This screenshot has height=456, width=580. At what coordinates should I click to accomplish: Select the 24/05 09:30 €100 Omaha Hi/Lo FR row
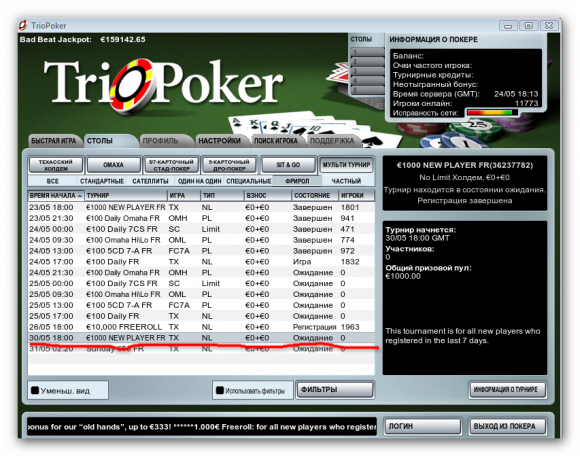pos(201,240)
